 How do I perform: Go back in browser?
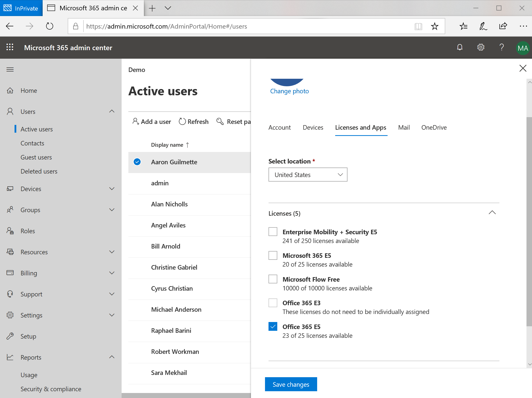coord(10,26)
